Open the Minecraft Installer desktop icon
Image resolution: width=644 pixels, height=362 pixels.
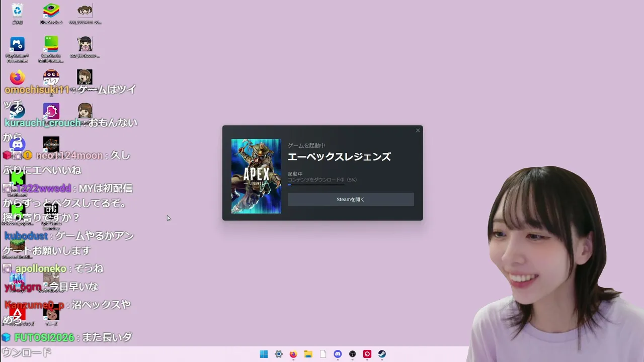point(17,249)
